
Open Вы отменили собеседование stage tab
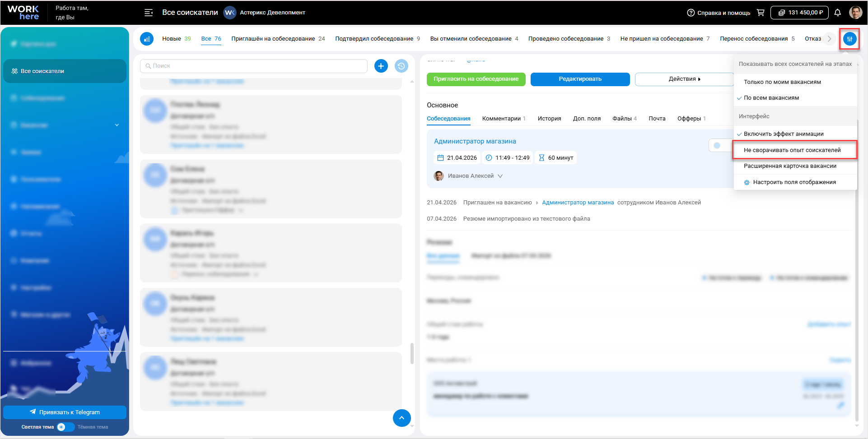(474, 39)
